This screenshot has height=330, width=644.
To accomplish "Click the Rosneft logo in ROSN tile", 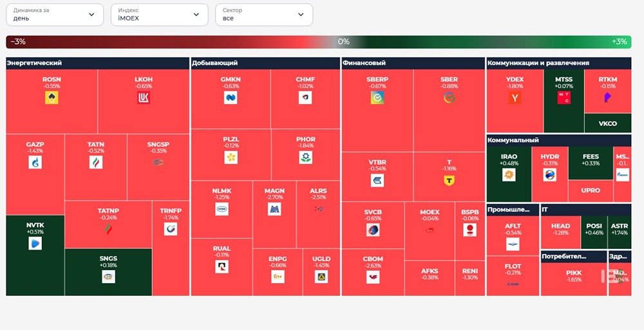I will pos(52,97).
